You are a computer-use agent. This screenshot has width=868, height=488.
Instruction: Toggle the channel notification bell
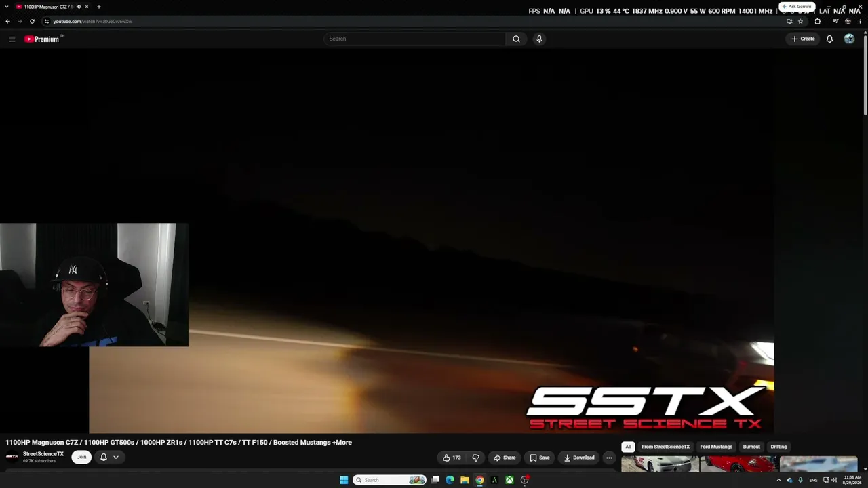[x=104, y=457]
